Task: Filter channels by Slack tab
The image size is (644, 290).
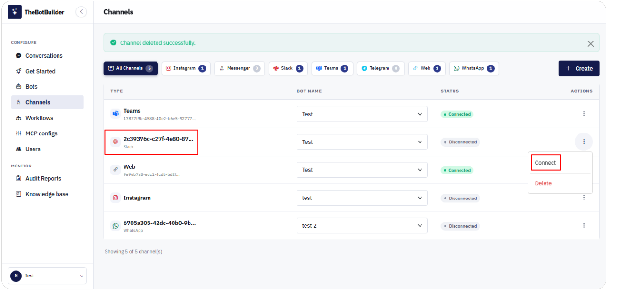Action: pos(288,68)
